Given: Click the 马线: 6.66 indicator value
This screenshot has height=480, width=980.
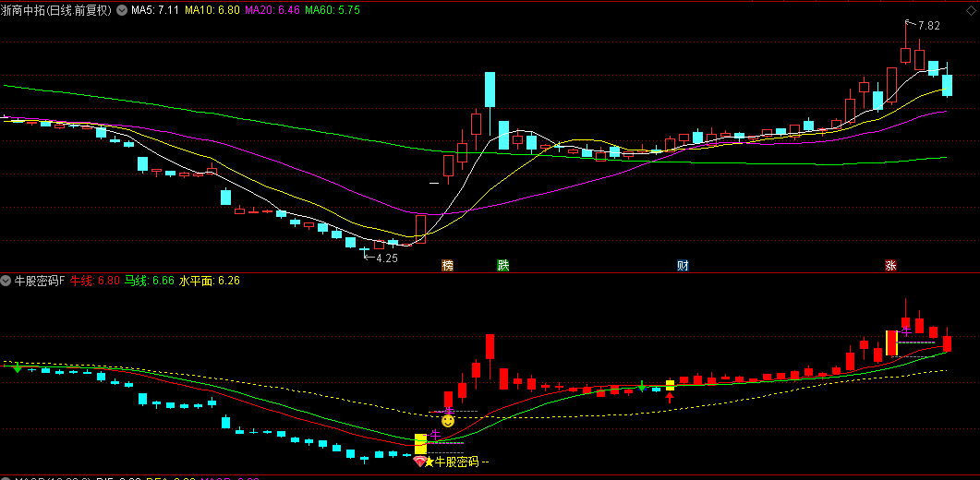Looking at the screenshot, I should 150,282.
